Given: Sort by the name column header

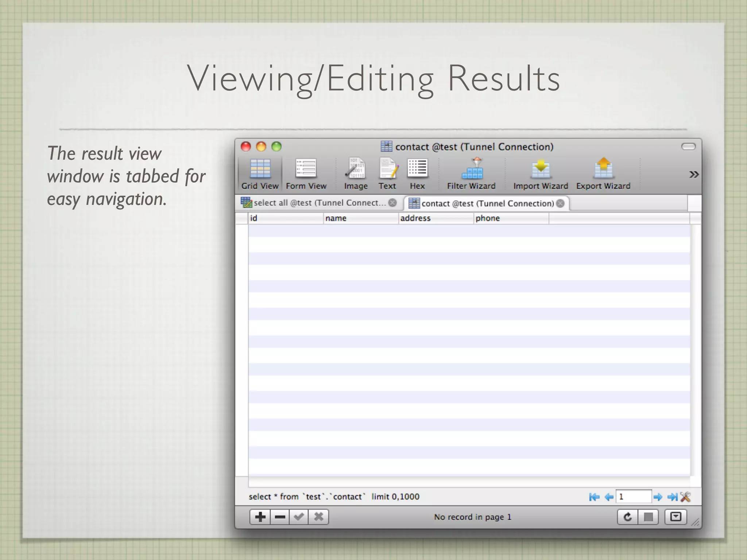Looking at the screenshot, I should [361, 218].
